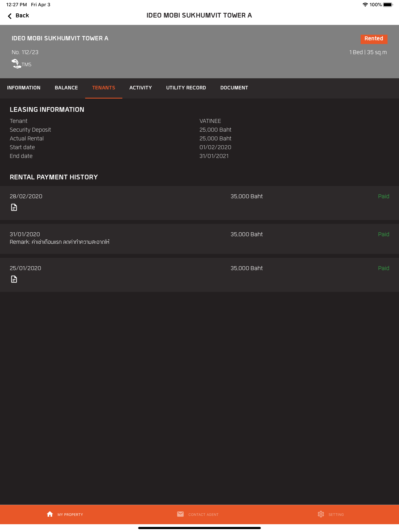Switch to the Balance tab

66,88
